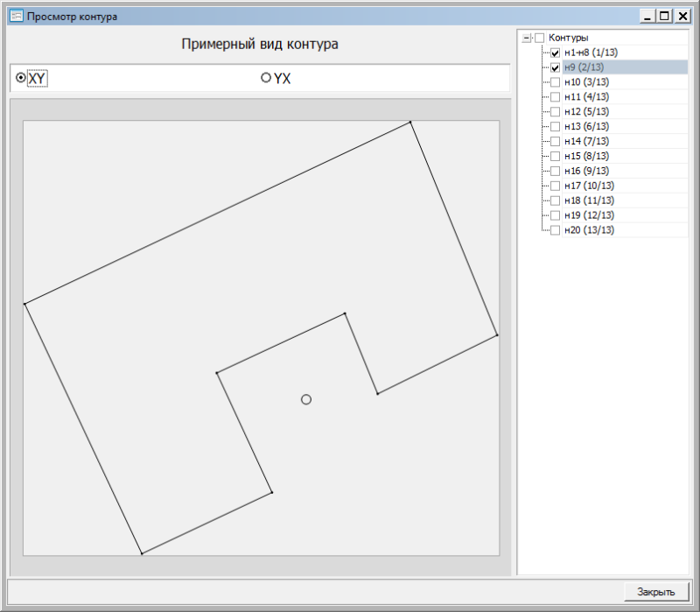Select tree item н17 (10/13)
This screenshot has height=612, width=700.
pos(589,186)
